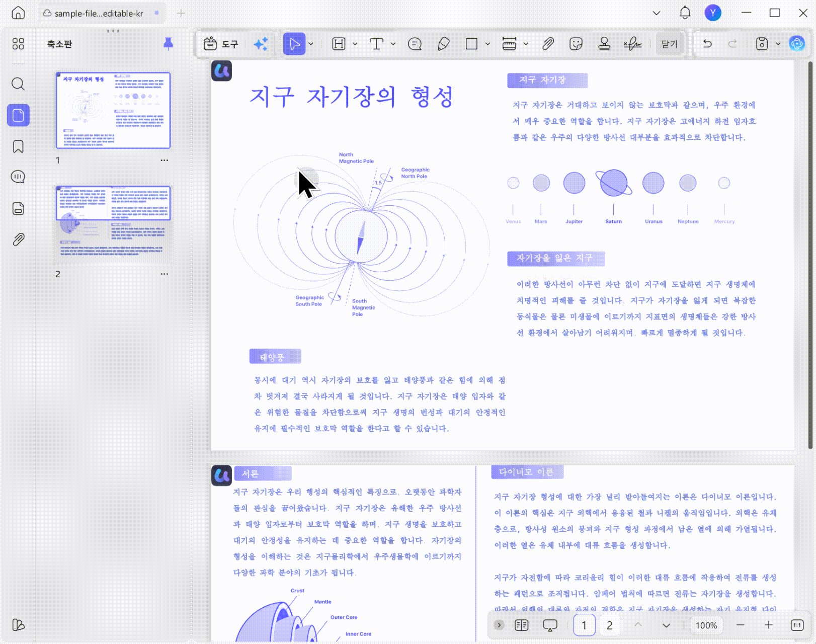Select page 1 thumbnail

[x=113, y=110]
